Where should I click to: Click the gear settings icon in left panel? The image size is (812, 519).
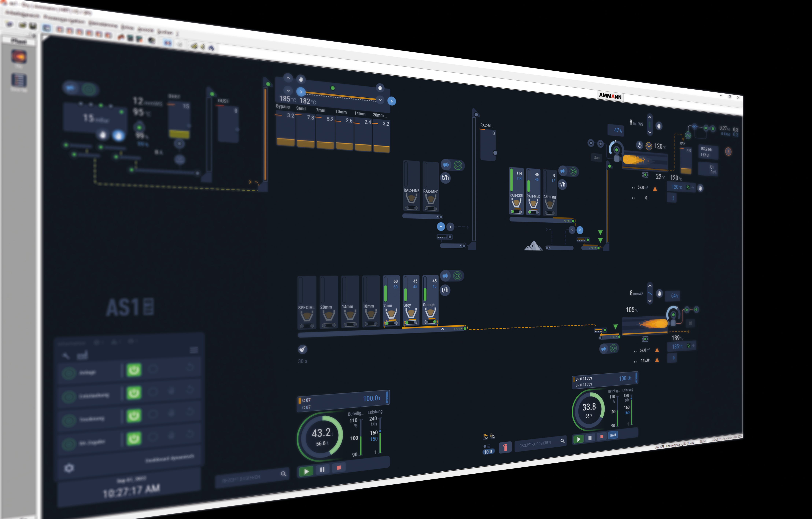click(69, 468)
